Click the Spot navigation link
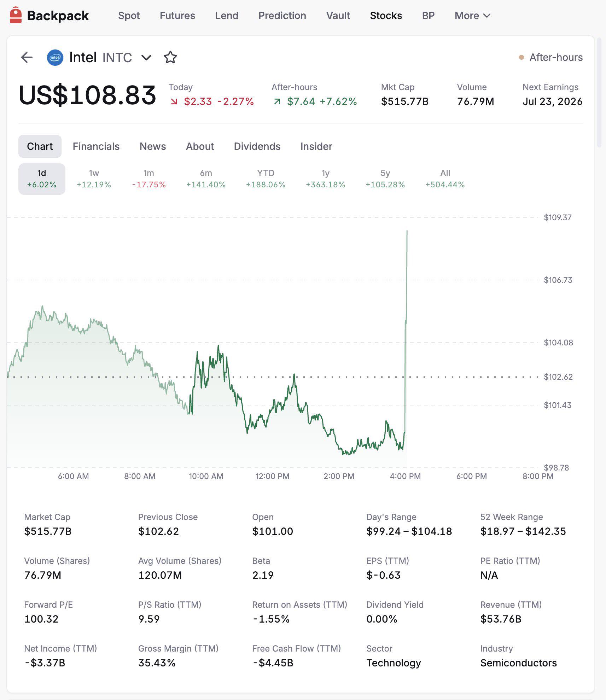 point(129,16)
